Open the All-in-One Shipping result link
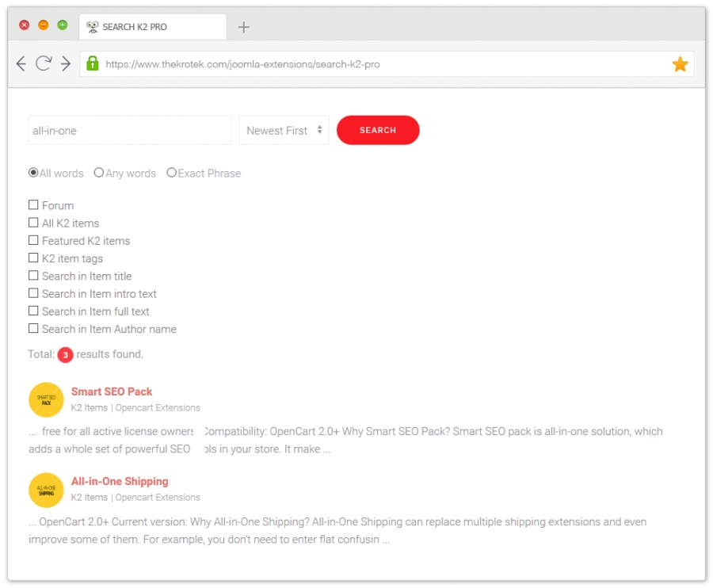Viewport: 713px width, 588px height. point(120,481)
